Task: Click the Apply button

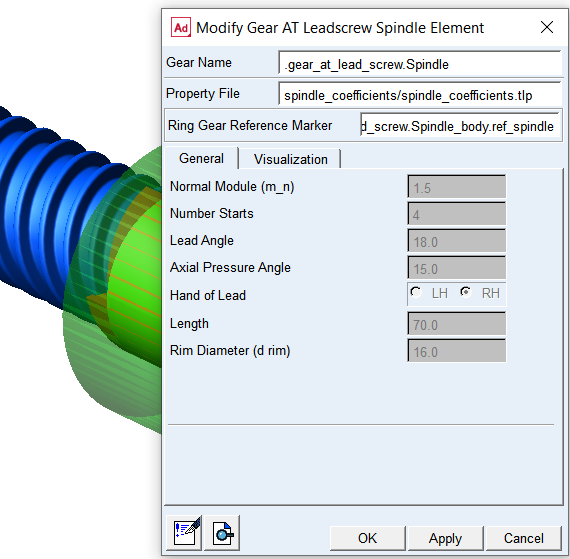Action: 445,538
